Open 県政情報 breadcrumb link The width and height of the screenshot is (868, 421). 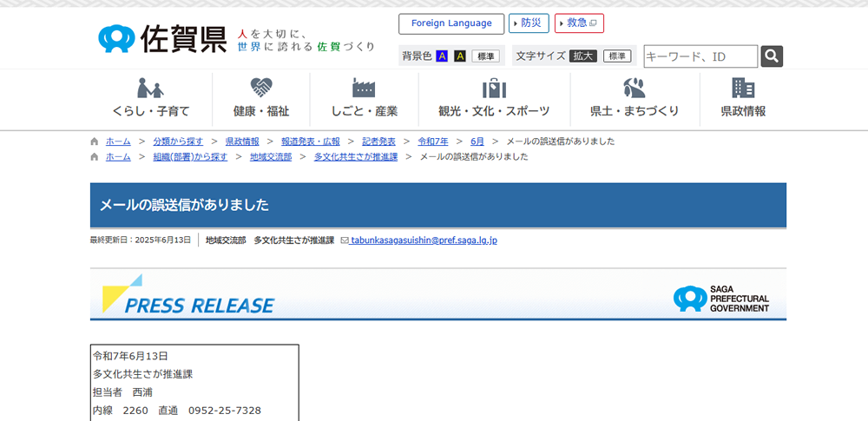pyautogui.click(x=242, y=141)
